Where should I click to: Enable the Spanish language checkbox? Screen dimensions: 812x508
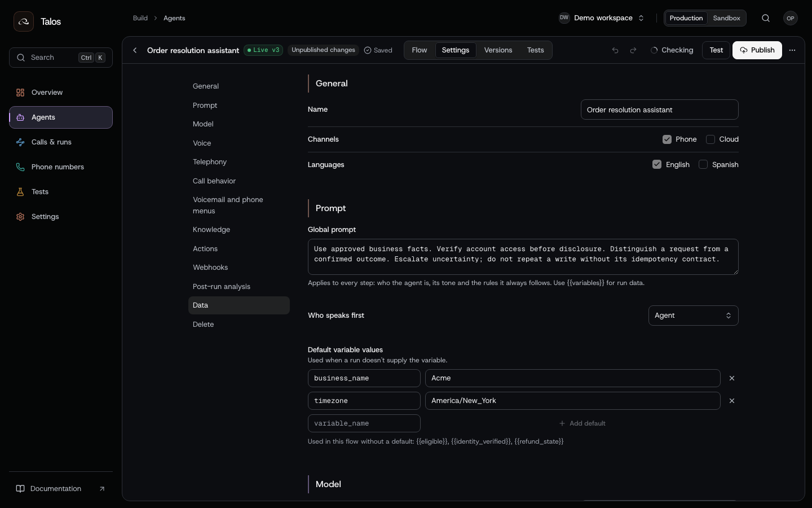point(703,164)
